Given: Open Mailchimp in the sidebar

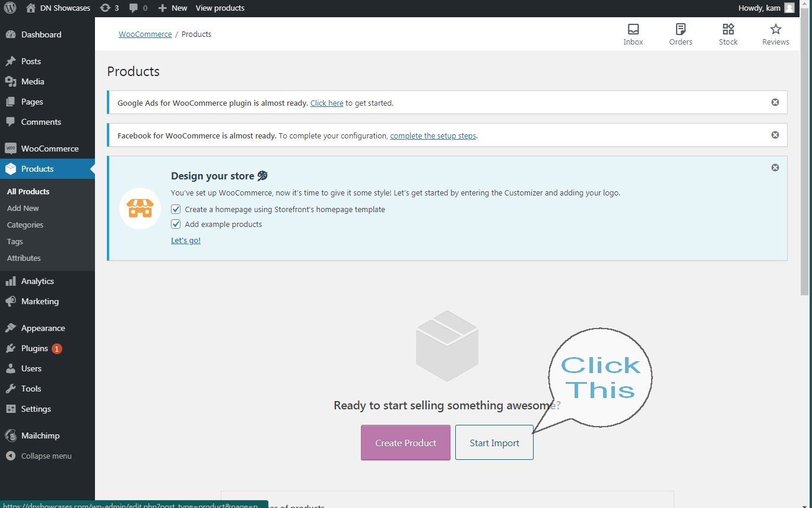Looking at the screenshot, I should tap(47, 436).
